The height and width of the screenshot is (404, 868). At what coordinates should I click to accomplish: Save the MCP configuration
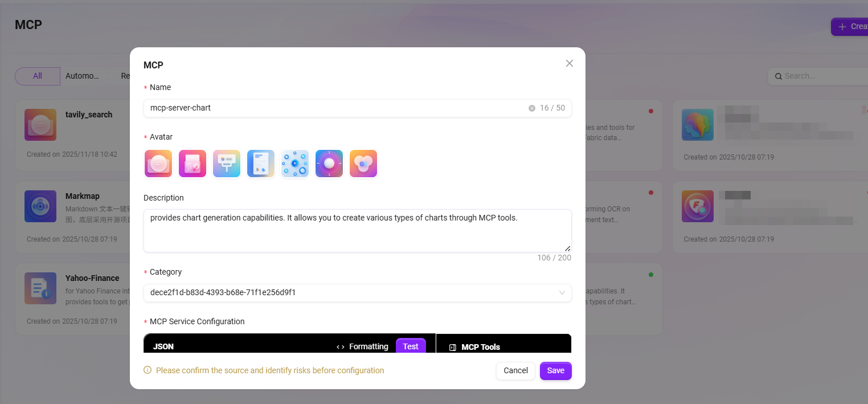pos(555,370)
